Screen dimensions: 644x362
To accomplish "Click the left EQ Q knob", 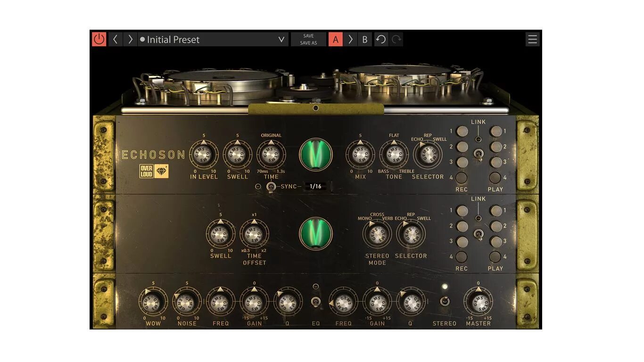I will [288, 302].
